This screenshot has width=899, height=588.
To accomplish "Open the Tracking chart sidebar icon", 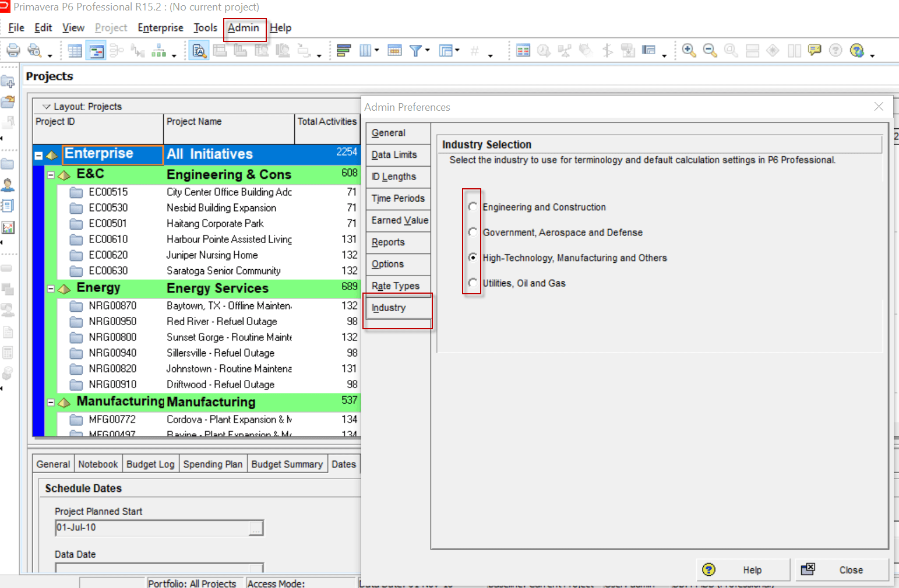I will pos(8,227).
